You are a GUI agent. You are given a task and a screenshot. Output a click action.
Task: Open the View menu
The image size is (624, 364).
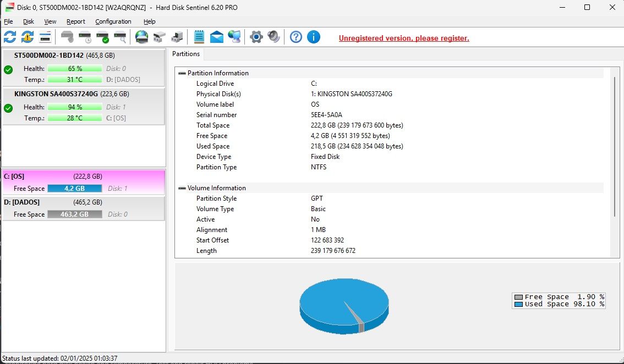pos(50,21)
